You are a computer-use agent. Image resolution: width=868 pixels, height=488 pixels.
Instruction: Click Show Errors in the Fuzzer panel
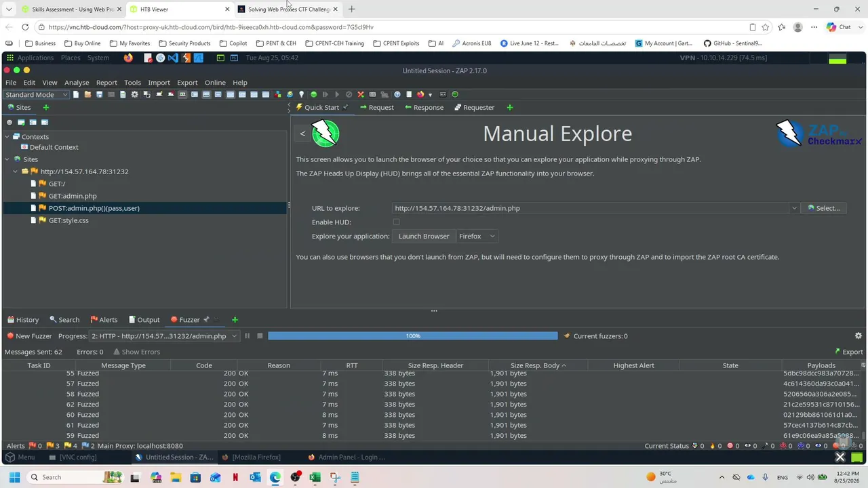click(x=136, y=352)
